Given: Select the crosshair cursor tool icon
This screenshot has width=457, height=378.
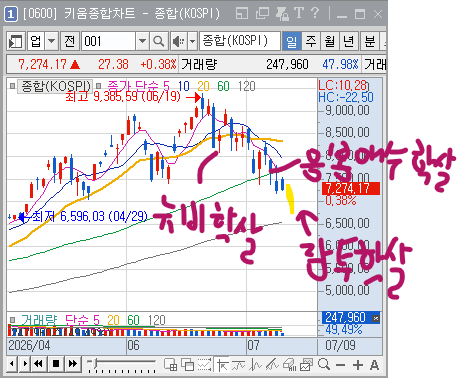Looking at the screenshot, I should point(222,365).
